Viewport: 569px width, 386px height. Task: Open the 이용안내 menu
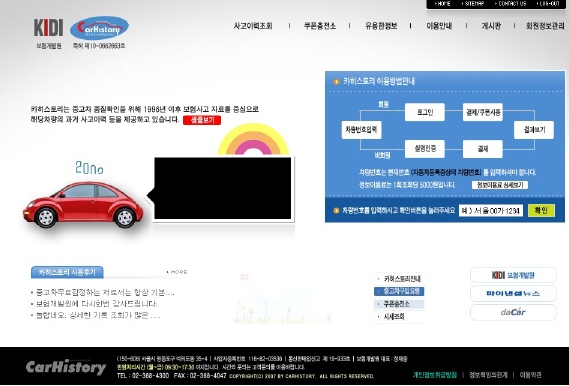pyautogui.click(x=439, y=26)
